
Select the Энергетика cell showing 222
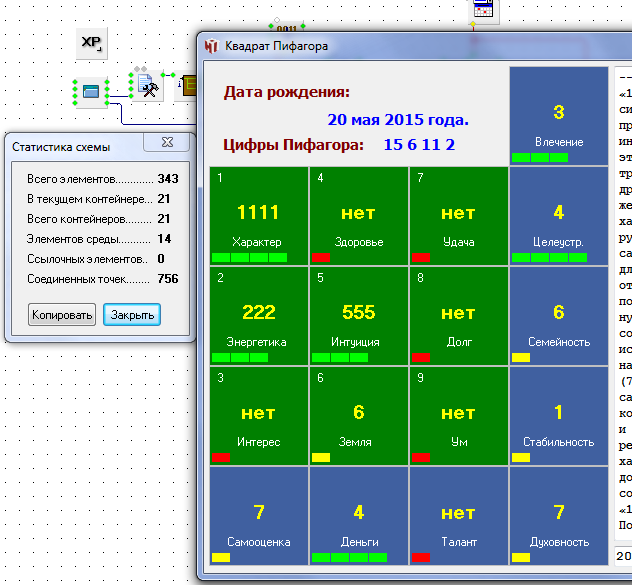[258, 316]
